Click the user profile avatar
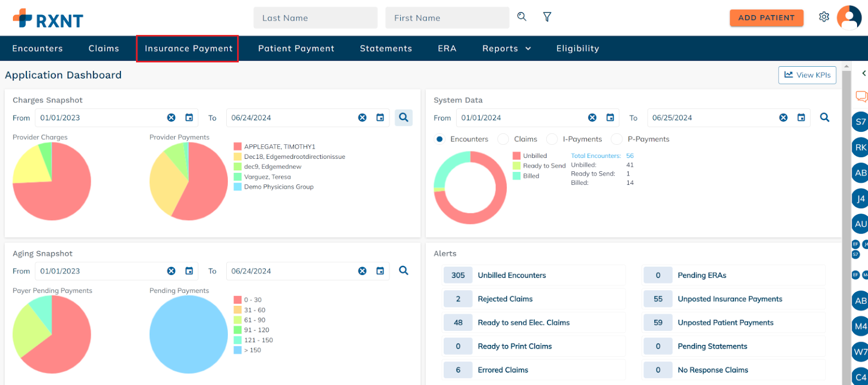The width and height of the screenshot is (868, 385). (x=849, y=17)
